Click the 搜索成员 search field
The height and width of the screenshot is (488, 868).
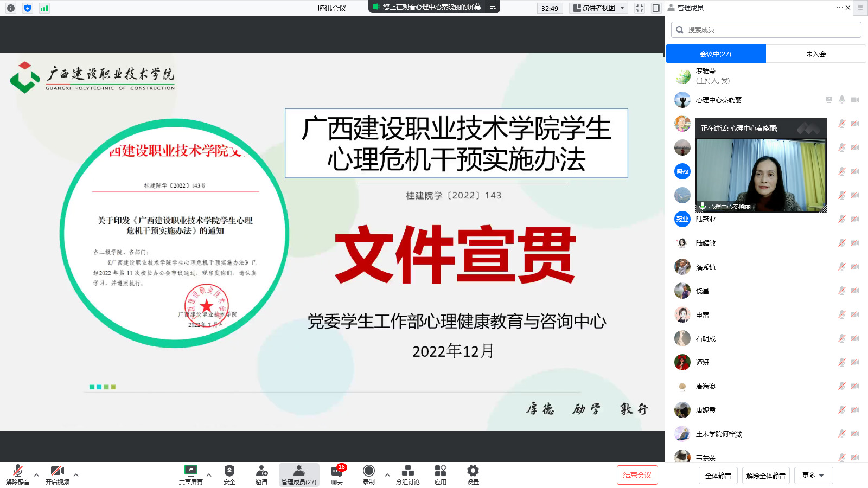pyautogui.click(x=766, y=30)
